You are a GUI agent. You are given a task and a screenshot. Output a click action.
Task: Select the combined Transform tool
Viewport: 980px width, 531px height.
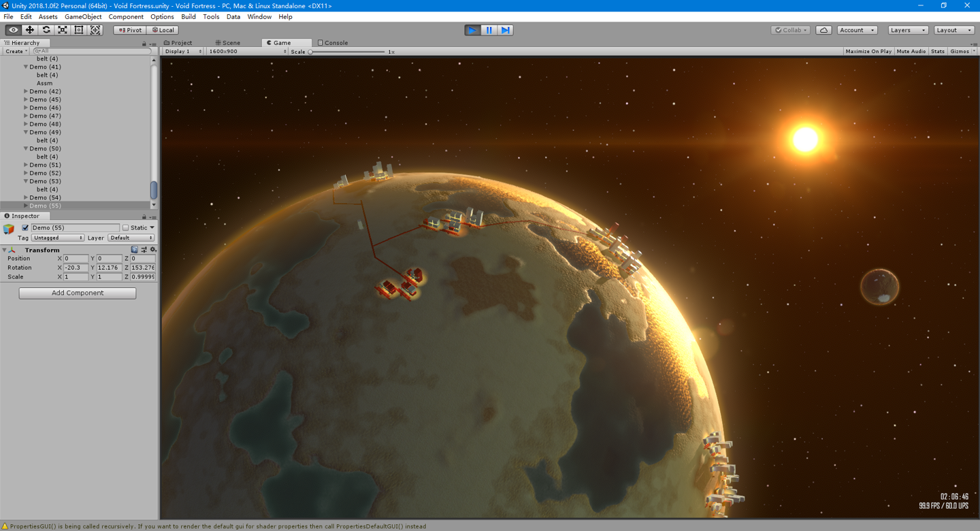click(95, 30)
